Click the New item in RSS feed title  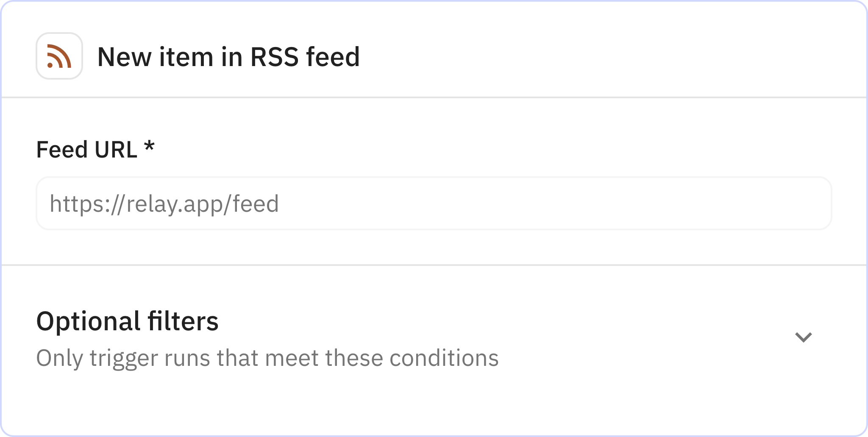tap(229, 57)
